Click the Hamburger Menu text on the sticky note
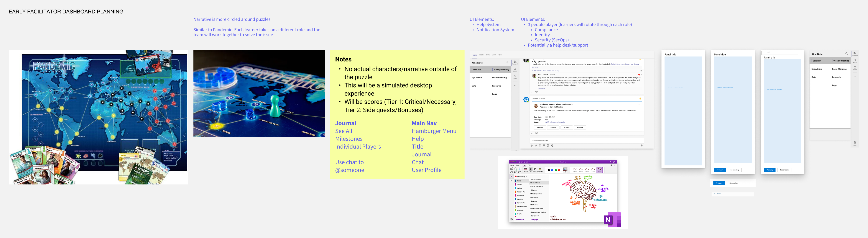 434,131
